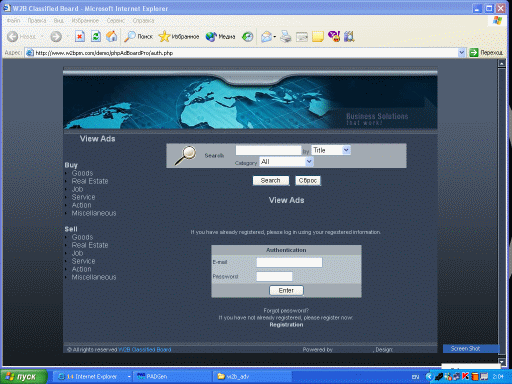Open the Сервис menu
512x384 pixels.
pos(116,21)
